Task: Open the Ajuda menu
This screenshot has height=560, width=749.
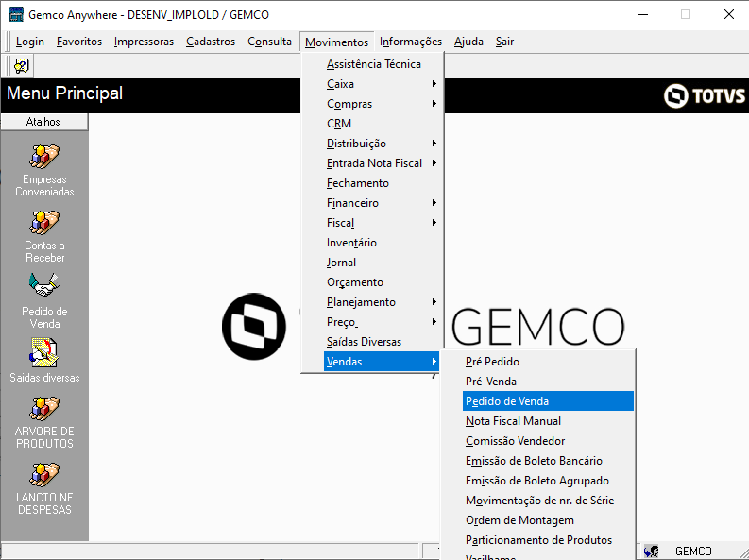Action: pyautogui.click(x=468, y=42)
